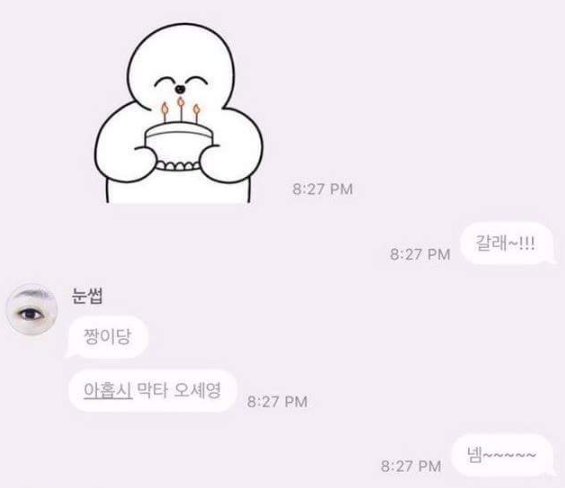Select the 짱이당 message bubble

click(x=106, y=336)
